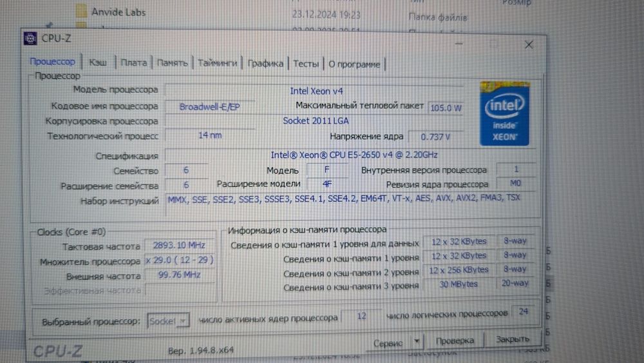Switch to the Тесты tab

(x=306, y=64)
